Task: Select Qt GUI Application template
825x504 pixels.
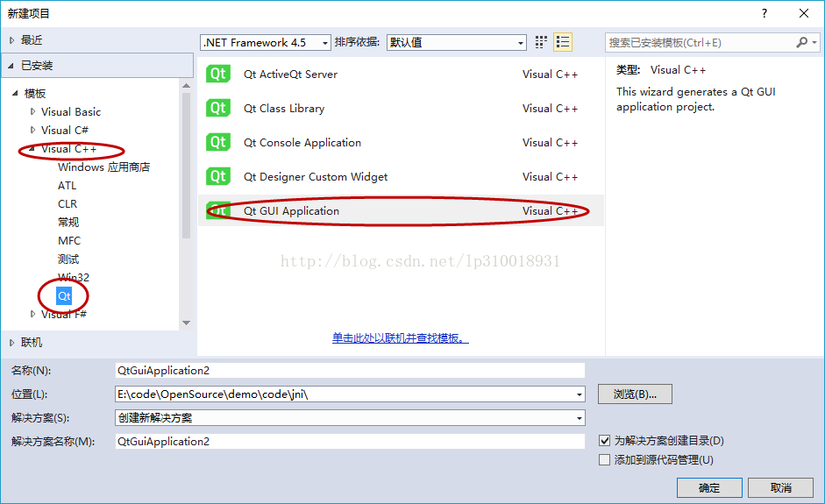Action: [401, 211]
